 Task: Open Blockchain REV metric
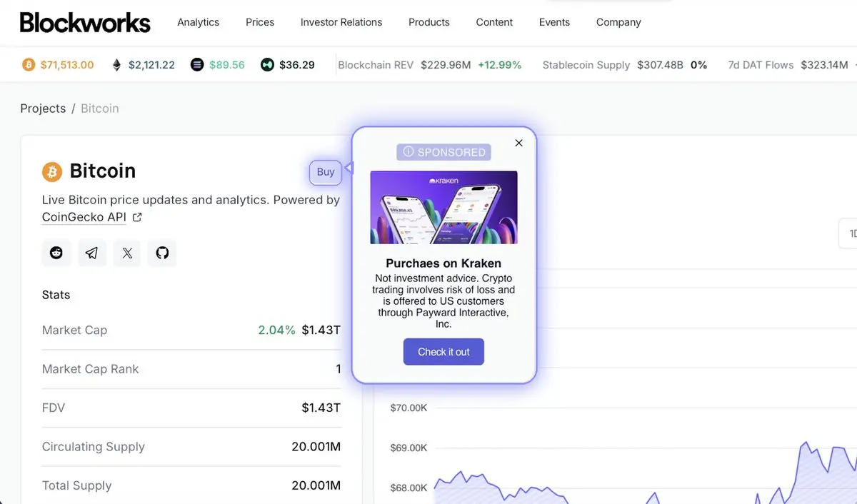pos(376,65)
